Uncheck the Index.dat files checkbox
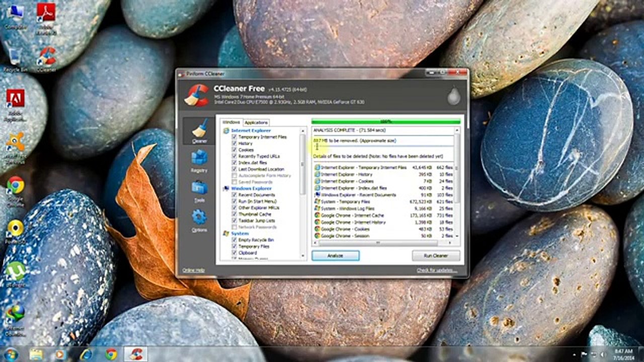This screenshot has width=644, height=362. [x=234, y=163]
